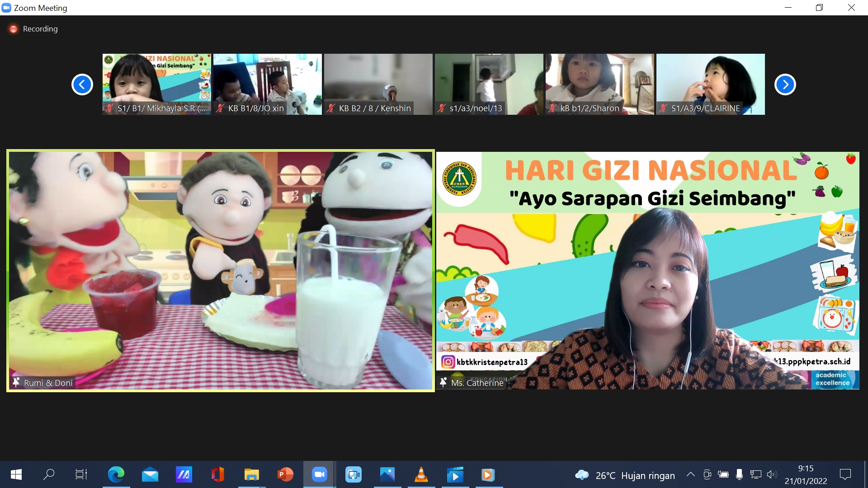Go to previous page of participant thumbnails
The height and width of the screenshot is (488, 868).
pyautogui.click(x=82, y=84)
